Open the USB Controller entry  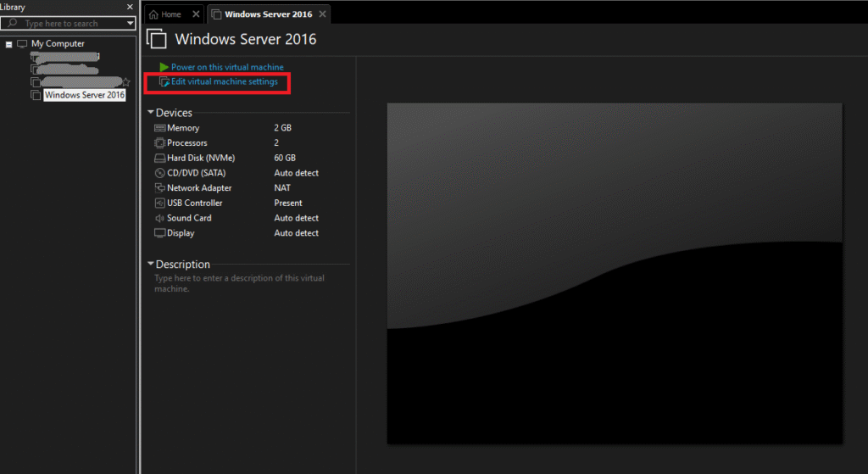[x=195, y=203]
